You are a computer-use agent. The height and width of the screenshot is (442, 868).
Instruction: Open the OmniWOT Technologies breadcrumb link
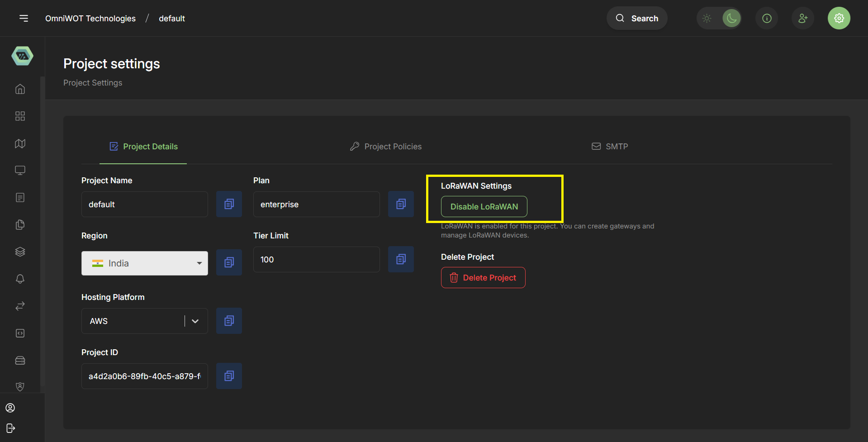click(x=90, y=18)
